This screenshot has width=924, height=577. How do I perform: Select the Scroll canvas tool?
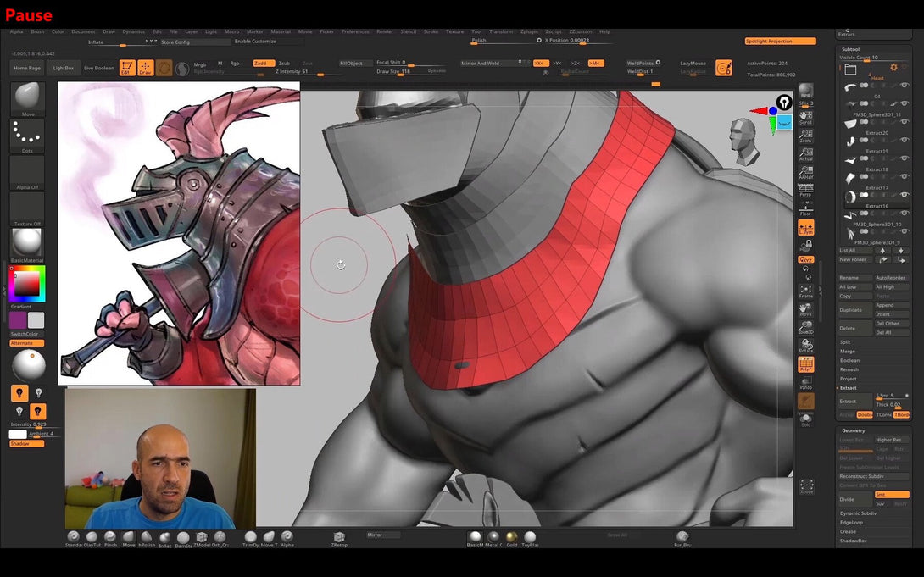tap(805, 117)
